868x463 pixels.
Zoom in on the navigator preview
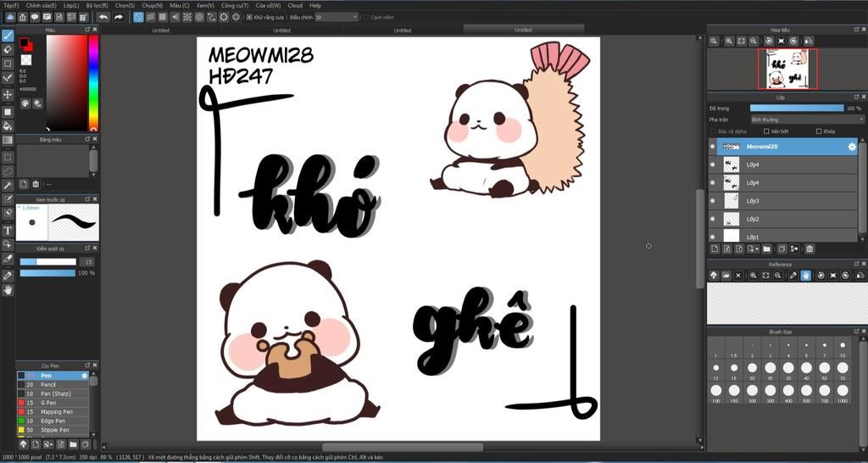pyautogui.click(x=729, y=41)
